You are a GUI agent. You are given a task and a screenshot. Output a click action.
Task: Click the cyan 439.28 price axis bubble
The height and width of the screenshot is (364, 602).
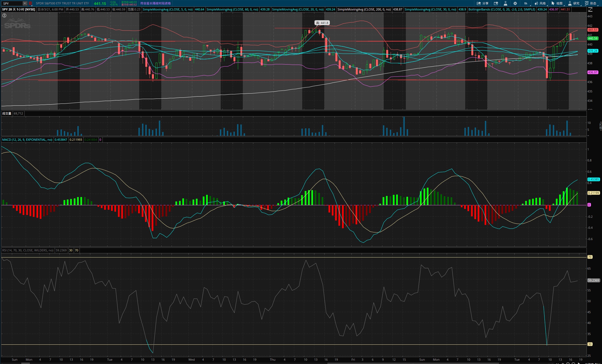[593, 51]
